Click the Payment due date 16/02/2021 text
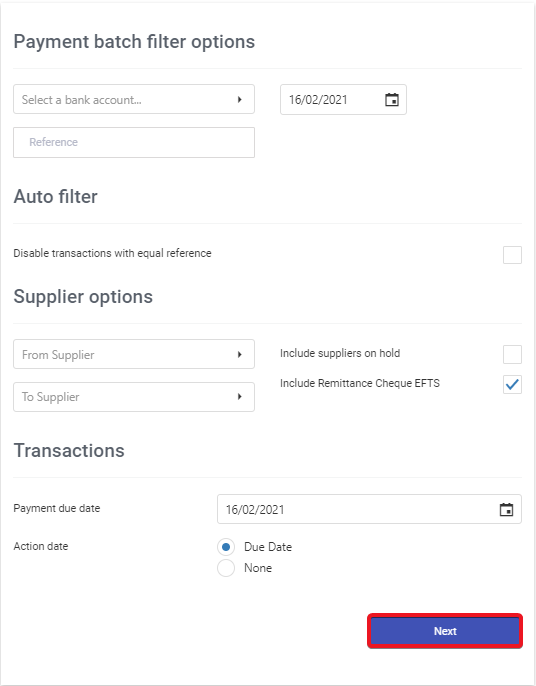This screenshot has width=536, height=686. coord(255,509)
